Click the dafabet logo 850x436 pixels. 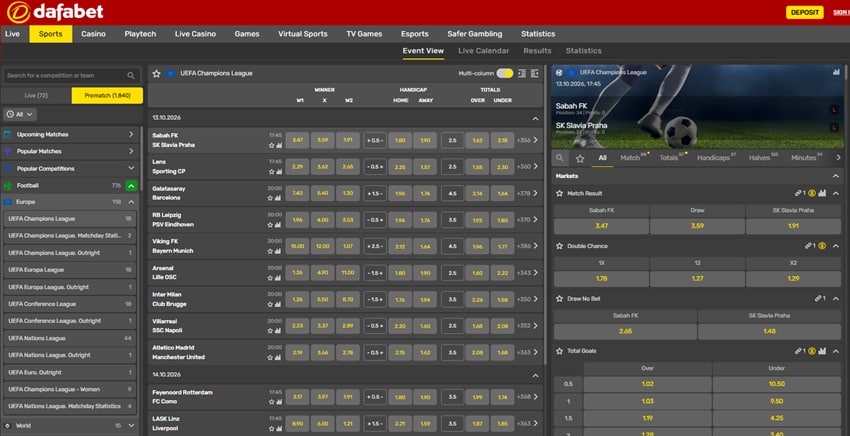pos(55,12)
